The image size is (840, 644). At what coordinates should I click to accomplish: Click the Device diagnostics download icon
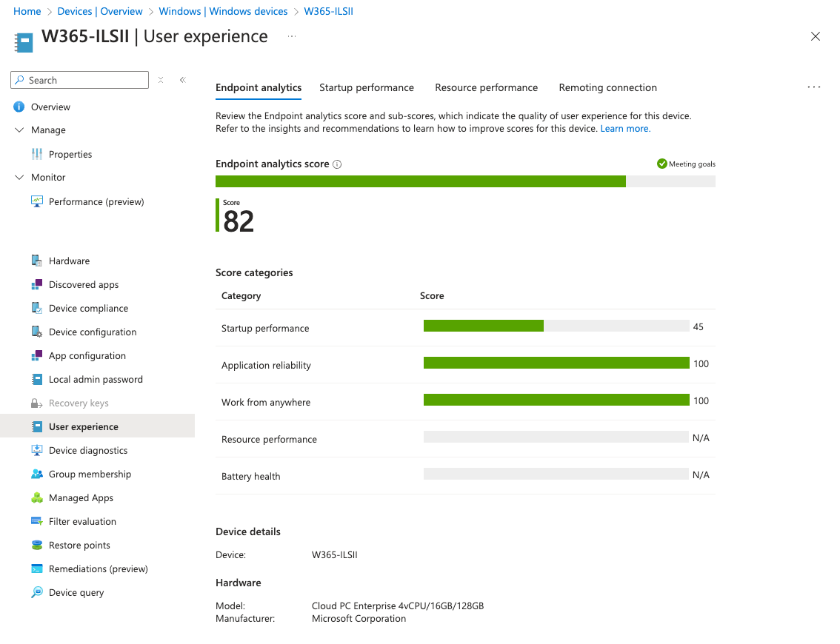point(37,450)
